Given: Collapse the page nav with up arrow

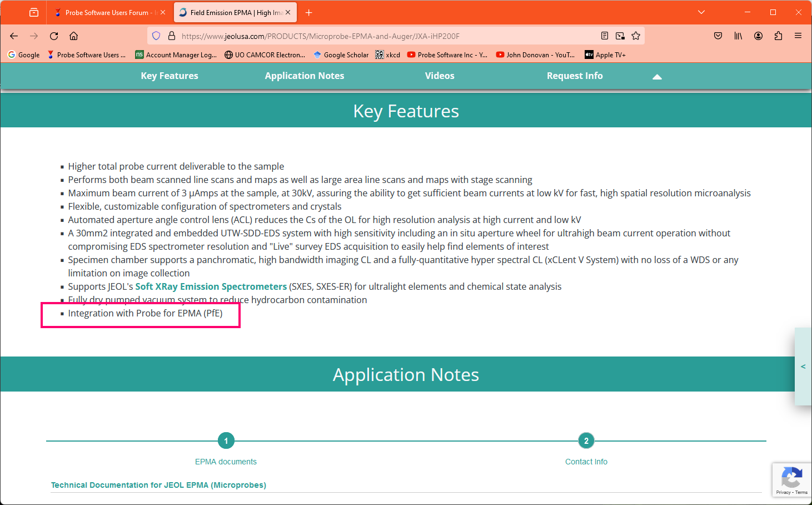Looking at the screenshot, I should pos(657,77).
